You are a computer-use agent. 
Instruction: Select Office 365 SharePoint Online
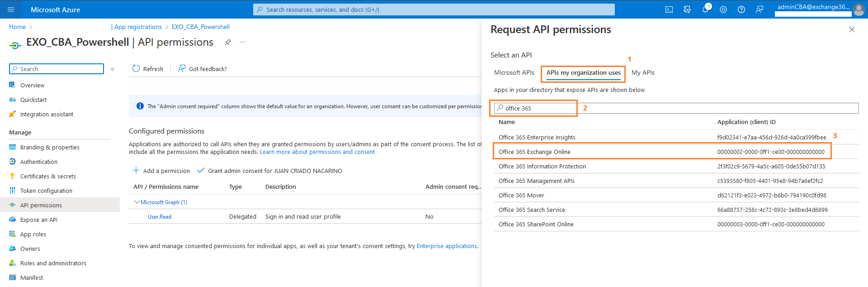(676, 224)
